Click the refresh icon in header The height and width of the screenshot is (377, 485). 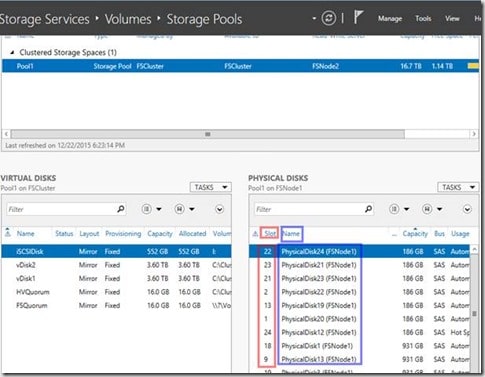tap(329, 18)
